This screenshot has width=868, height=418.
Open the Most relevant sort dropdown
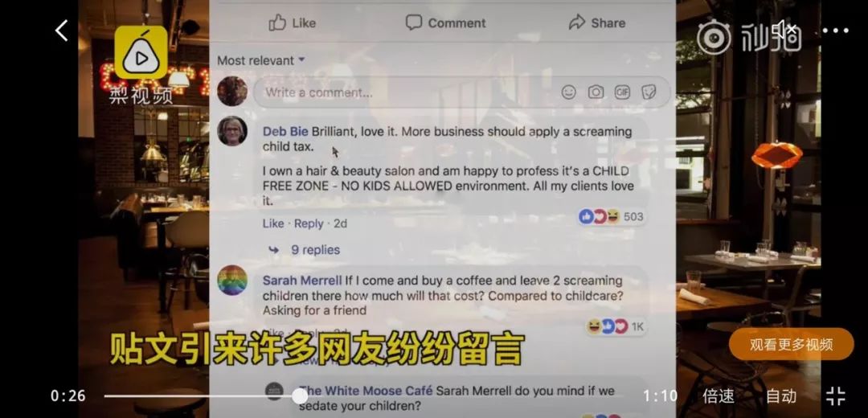point(260,60)
